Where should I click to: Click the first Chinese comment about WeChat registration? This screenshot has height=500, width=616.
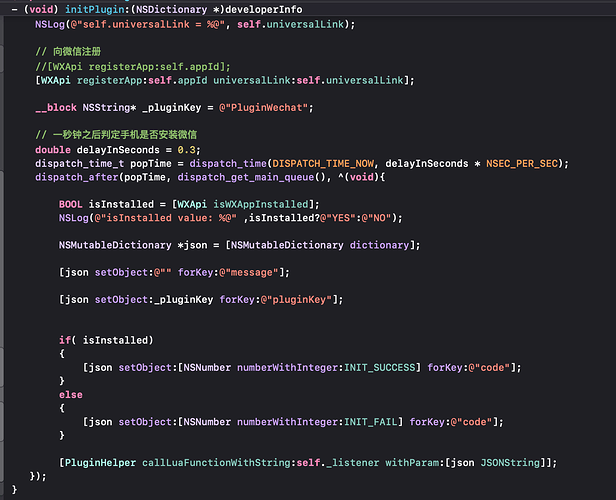68,51
